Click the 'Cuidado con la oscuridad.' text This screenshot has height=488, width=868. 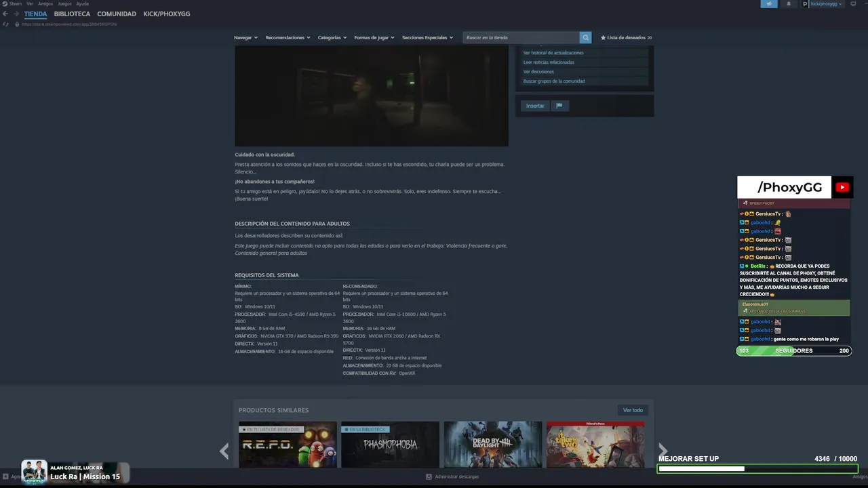(x=265, y=155)
